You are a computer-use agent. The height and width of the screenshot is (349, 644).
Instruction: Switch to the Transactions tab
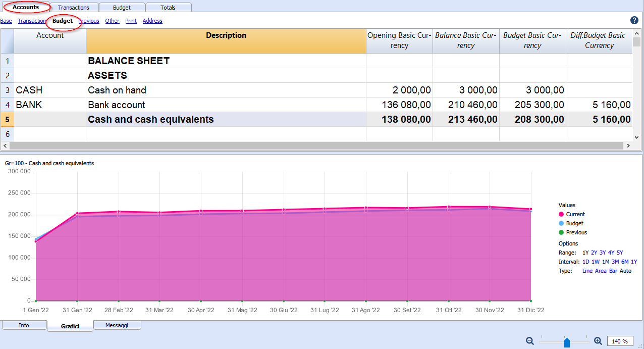point(74,8)
